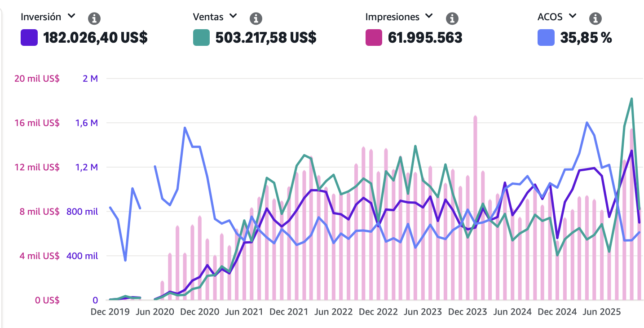Open the Inversión metric dropdown
Screen dimensions: 644x328
coord(71,16)
